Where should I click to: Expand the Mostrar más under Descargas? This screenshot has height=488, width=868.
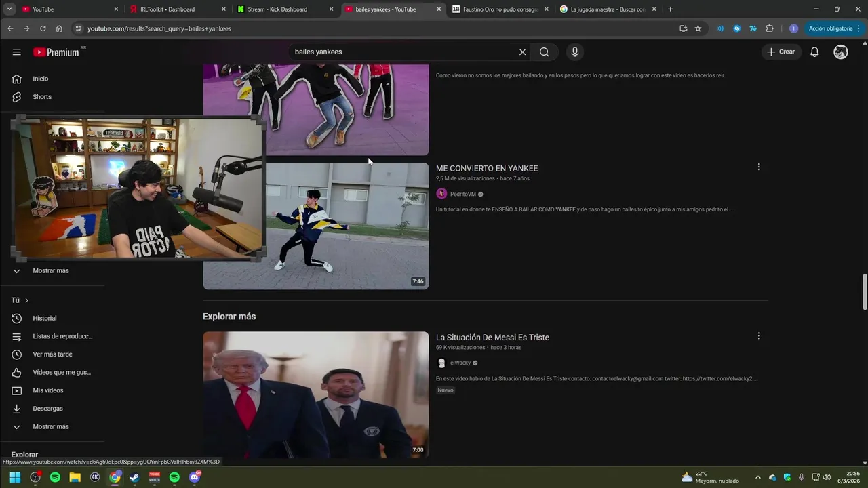point(52,427)
